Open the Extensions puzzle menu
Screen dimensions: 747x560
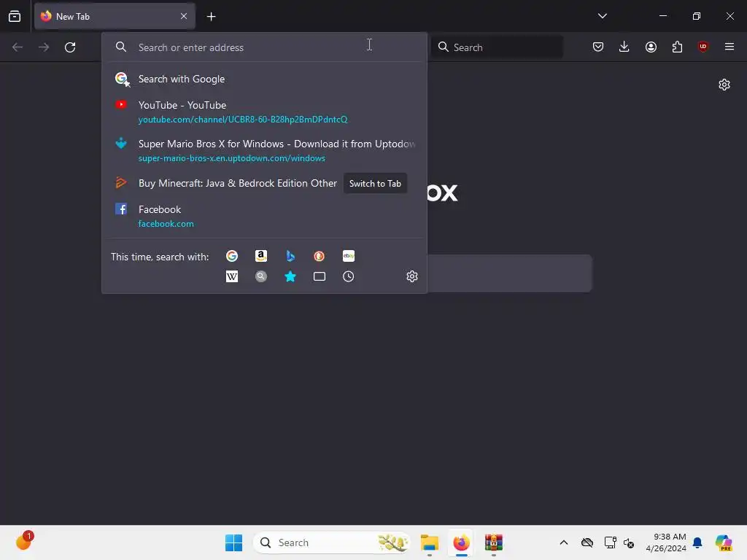(x=677, y=47)
